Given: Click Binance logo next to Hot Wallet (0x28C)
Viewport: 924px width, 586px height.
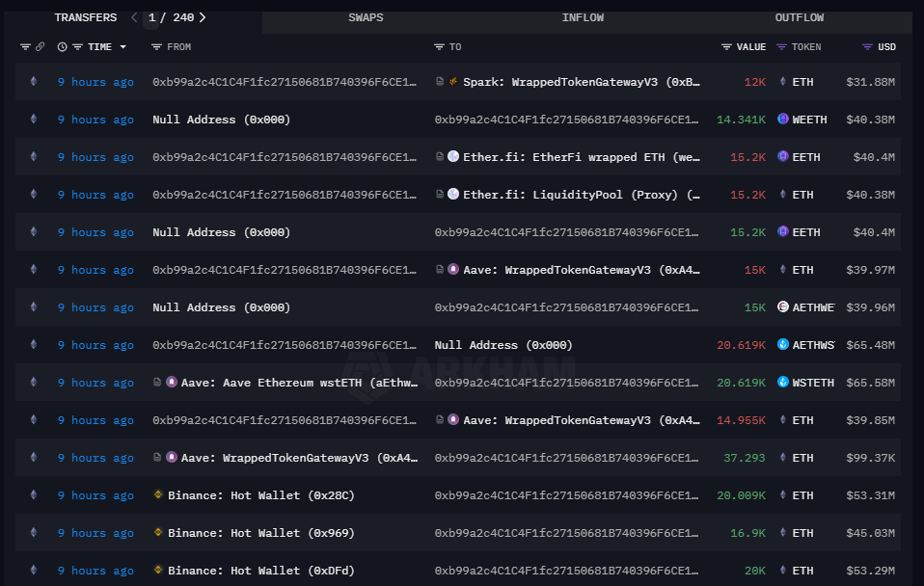Looking at the screenshot, I should [159, 495].
